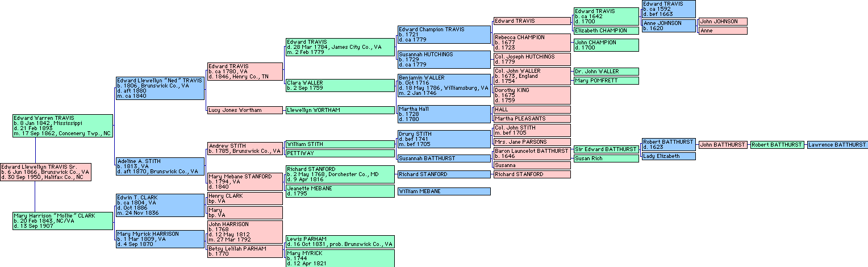Open Andrew STITH born 1785

coord(244,148)
